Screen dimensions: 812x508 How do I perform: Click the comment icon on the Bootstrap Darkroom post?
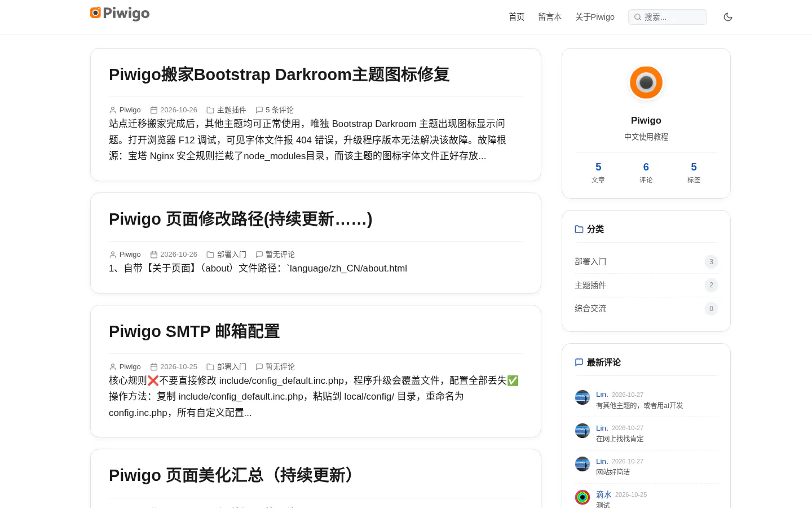[259, 110]
